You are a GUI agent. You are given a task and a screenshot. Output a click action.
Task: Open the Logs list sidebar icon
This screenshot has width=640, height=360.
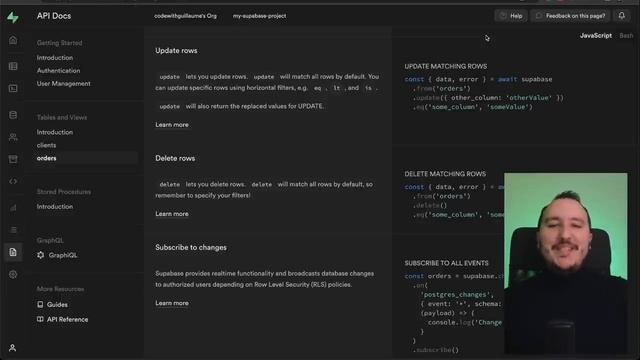point(13,230)
